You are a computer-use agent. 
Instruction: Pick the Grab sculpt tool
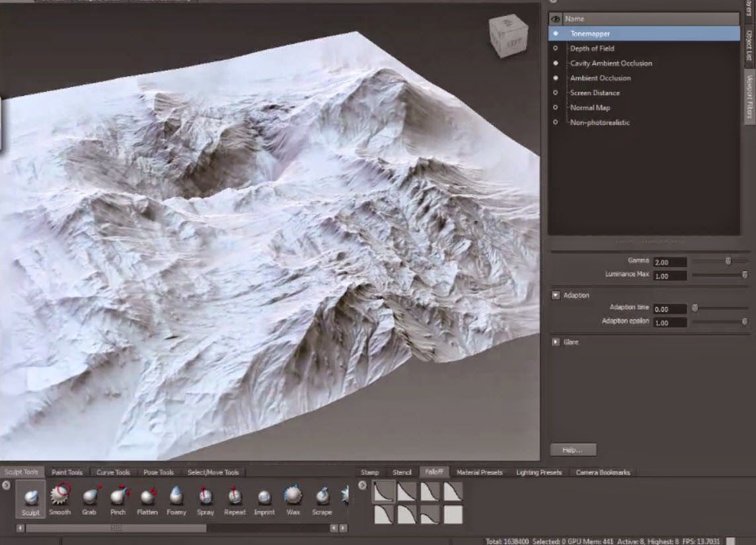tap(89, 497)
